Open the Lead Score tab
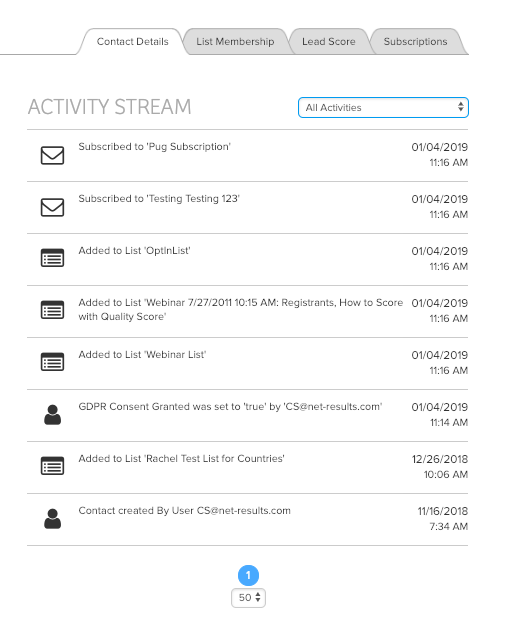This screenshot has height=627, width=508. point(328,42)
